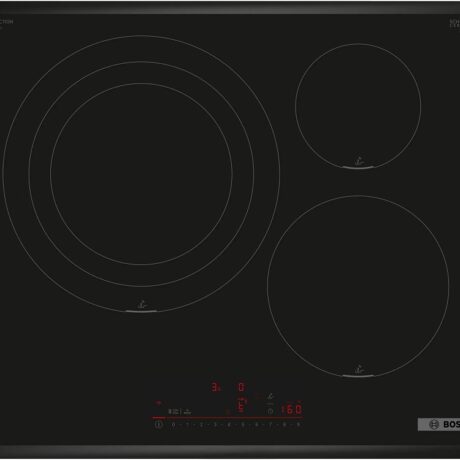This screenshot has height=460, width=460.
Task: Set power level 5 on the slider
Action: click(x=243, y=425)
